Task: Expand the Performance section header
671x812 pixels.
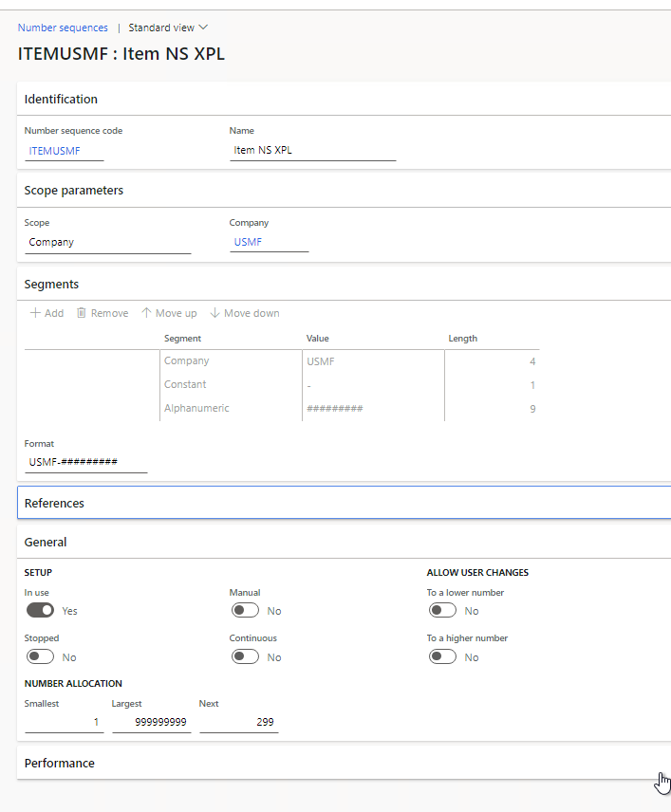Action: point(345,763)
